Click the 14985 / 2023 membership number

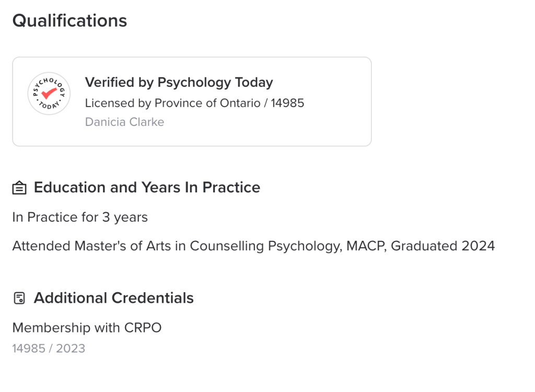click(x=49, y=348)
